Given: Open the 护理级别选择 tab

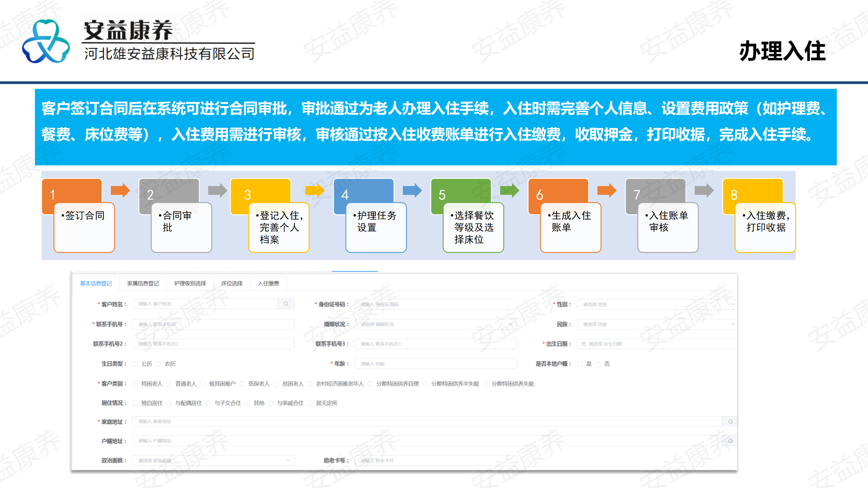Looking at the screenshot, I should pyautogui.click(x=190, y=283).
